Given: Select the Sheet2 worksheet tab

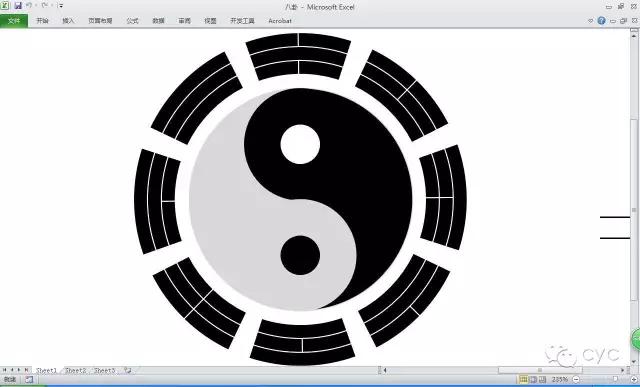Looking at the screenshot, I should tap(76, 370).
